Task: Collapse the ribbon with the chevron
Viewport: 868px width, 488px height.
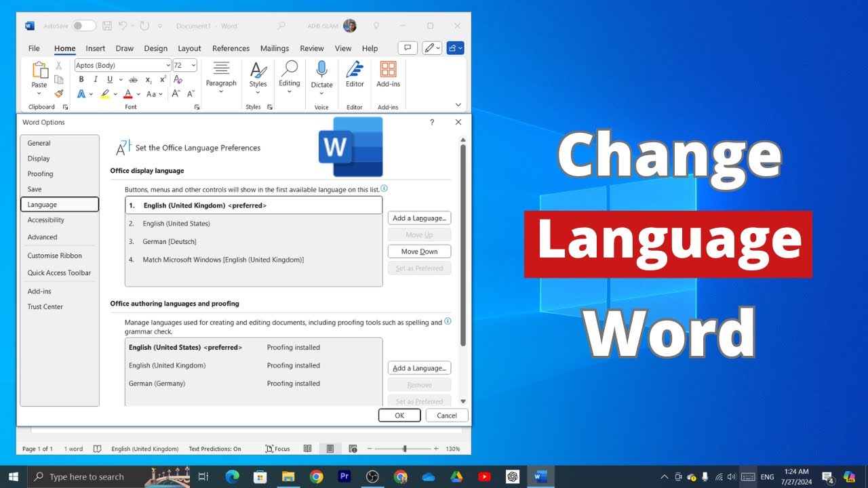Action: (x=458, y=104)
